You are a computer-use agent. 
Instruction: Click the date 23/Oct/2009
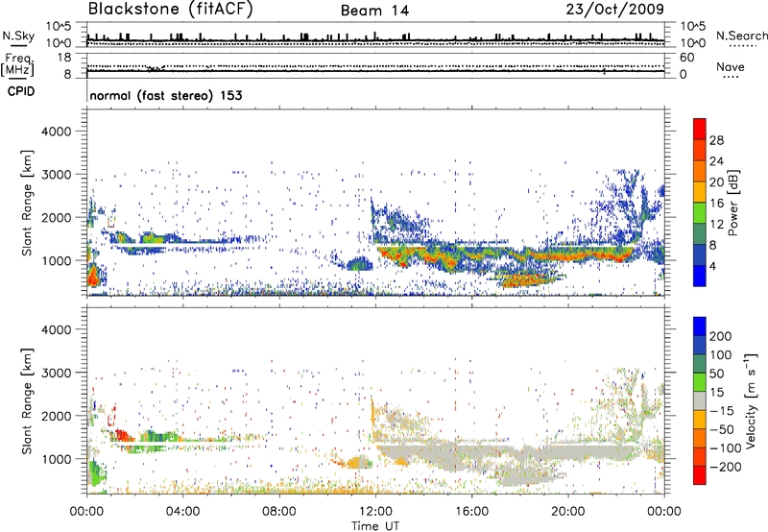point(615,10)
